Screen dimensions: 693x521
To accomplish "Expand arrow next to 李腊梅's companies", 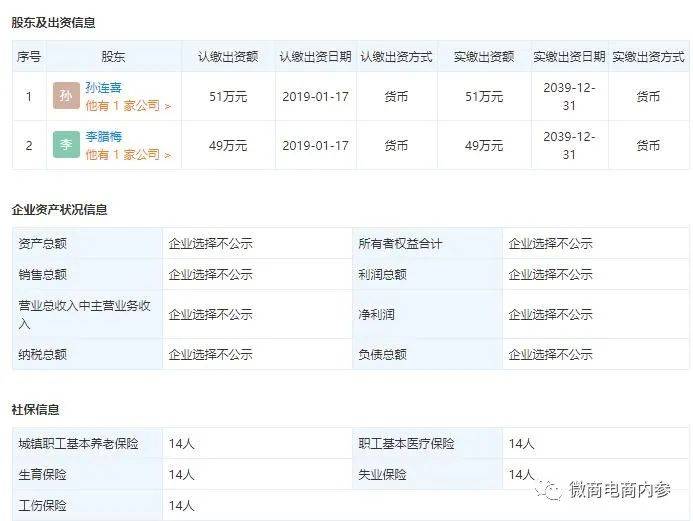I will (x=168, y=156).
